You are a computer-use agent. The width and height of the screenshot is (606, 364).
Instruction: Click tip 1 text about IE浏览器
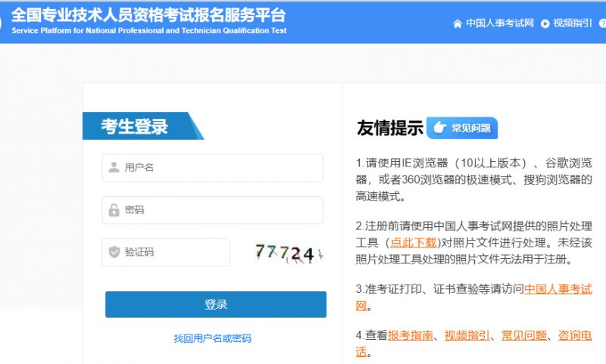tap(474, 179)
